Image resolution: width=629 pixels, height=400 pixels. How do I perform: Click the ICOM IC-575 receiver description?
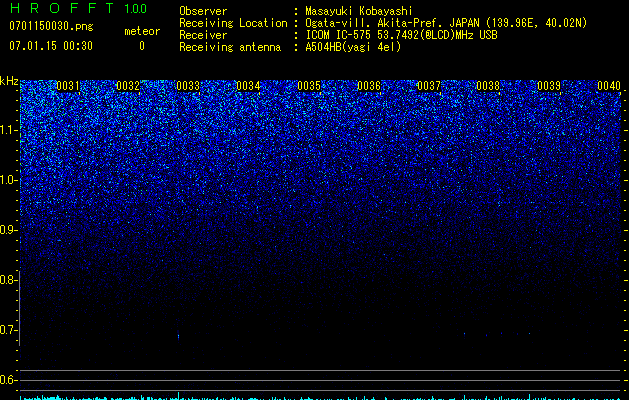(x=401, y=35)
